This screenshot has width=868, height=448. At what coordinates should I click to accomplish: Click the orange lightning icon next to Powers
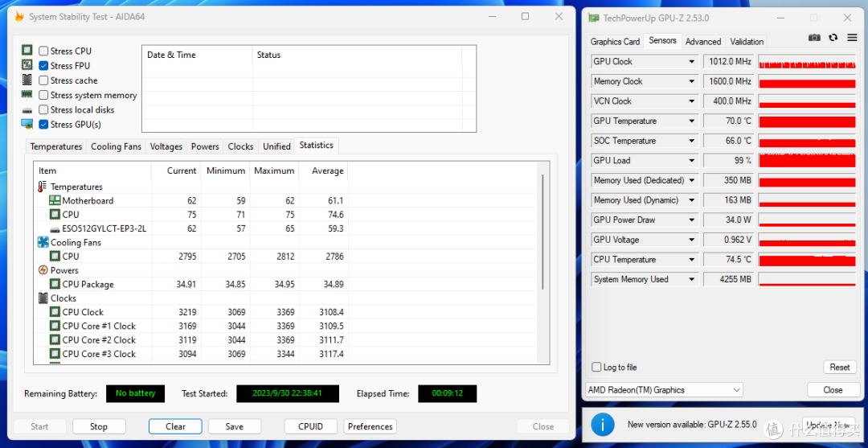pos(43,270)
